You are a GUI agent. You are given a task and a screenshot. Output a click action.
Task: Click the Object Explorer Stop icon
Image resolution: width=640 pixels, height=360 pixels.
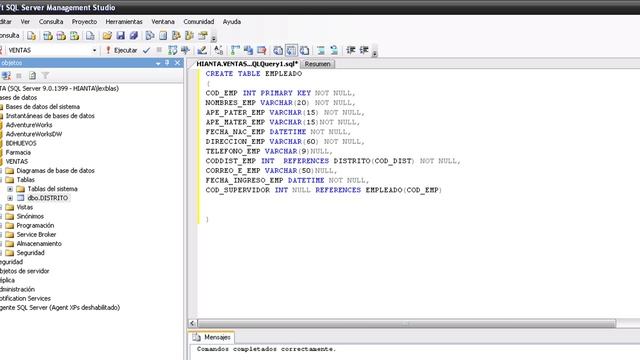tap(19, 76)
